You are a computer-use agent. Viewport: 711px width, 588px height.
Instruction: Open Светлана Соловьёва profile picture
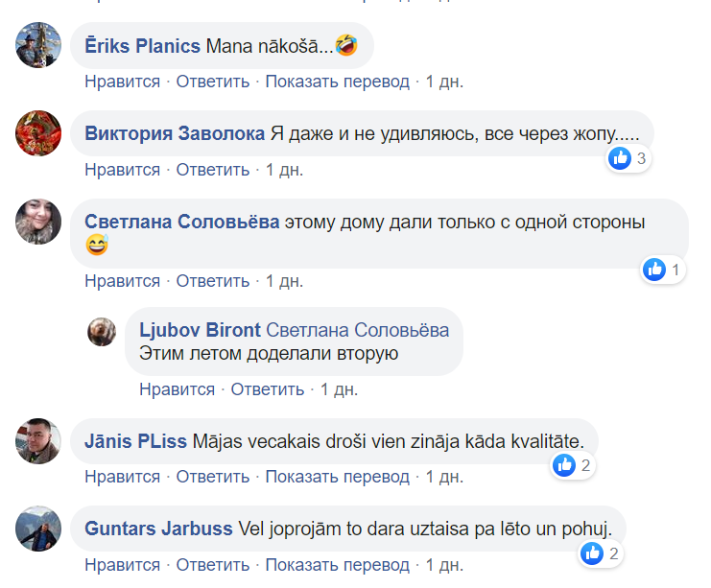tap(38, 222)
